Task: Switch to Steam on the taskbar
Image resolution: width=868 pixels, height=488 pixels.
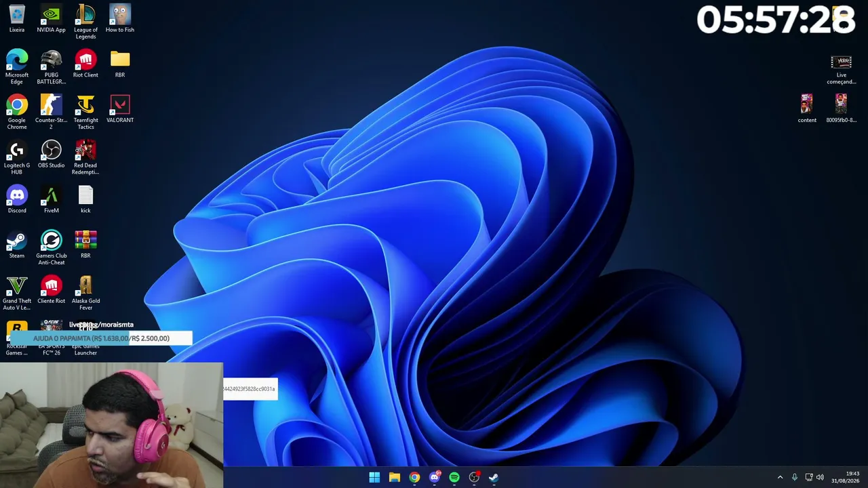Action: click(x=494, y=477)
